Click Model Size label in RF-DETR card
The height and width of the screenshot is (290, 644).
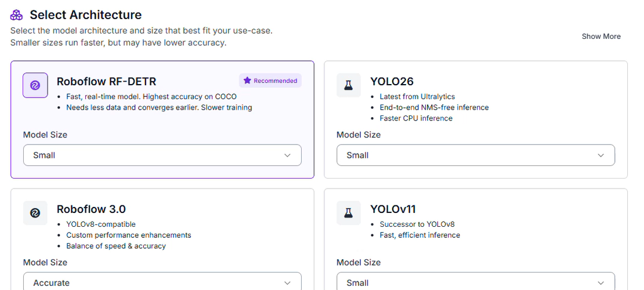point(45,135)
